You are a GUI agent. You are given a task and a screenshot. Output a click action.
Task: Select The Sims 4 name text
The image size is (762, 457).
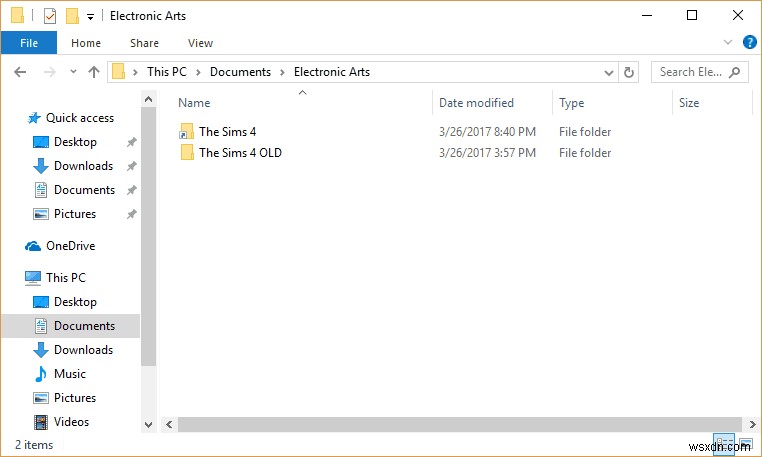tap(227, 131)
